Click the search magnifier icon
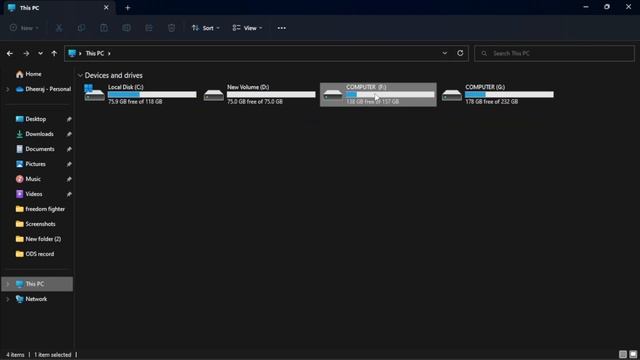The height and width of the screenshot is (360, 640). point(484,53)
